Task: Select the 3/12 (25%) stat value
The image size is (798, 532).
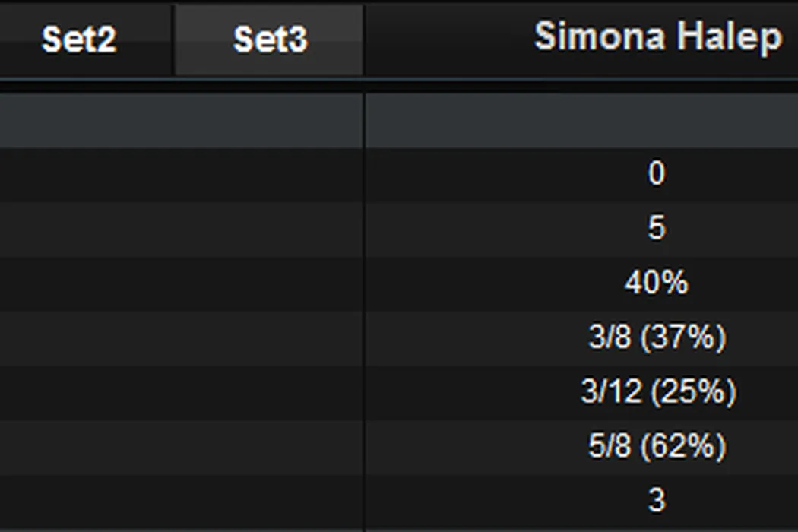Action: click(x=658, y=392)
